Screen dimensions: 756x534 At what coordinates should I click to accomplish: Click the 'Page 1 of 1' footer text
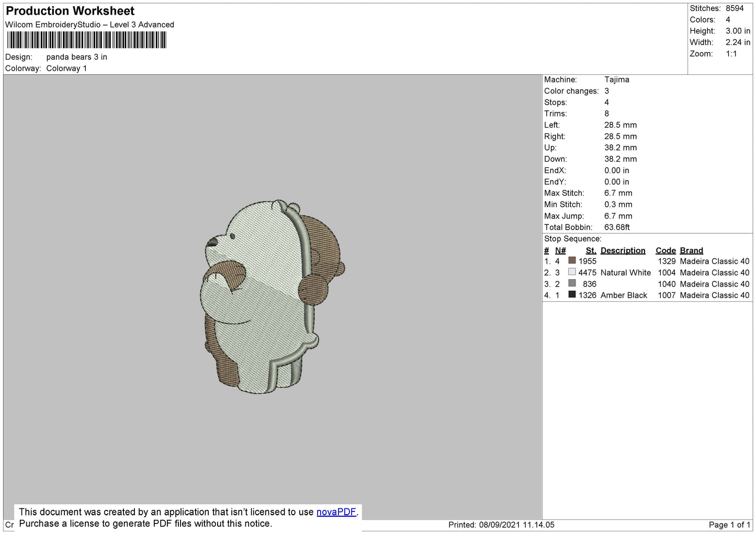(x=729, y=525)
